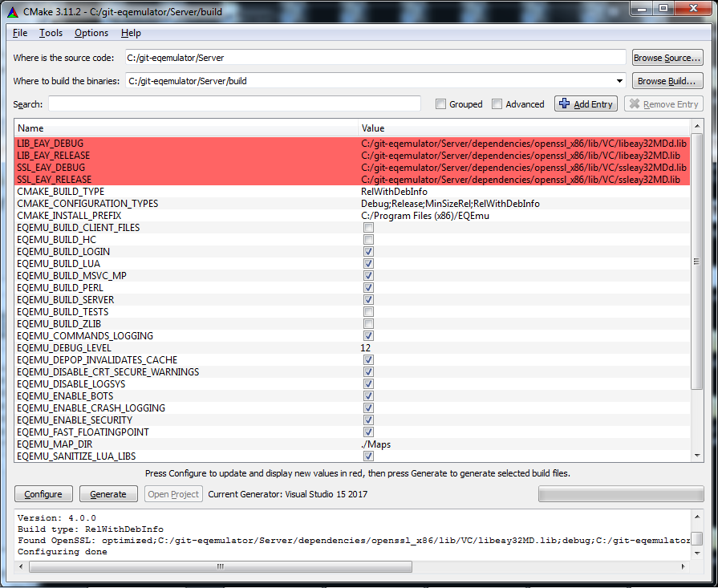The height and width of the screenshot is (588, 718).
Task: Click the Add Entry button
Action: tap(586, 104)
